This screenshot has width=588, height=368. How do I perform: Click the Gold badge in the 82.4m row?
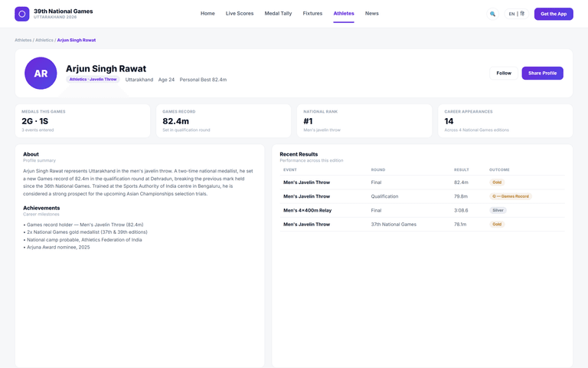point(497,182)
